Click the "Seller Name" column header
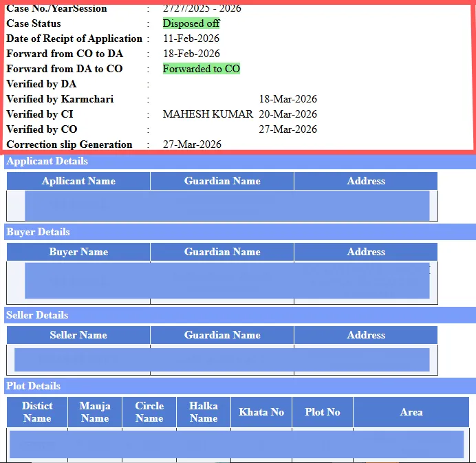Screen dimensions: 476x463 pyautogui.click(x=78, y=335)
